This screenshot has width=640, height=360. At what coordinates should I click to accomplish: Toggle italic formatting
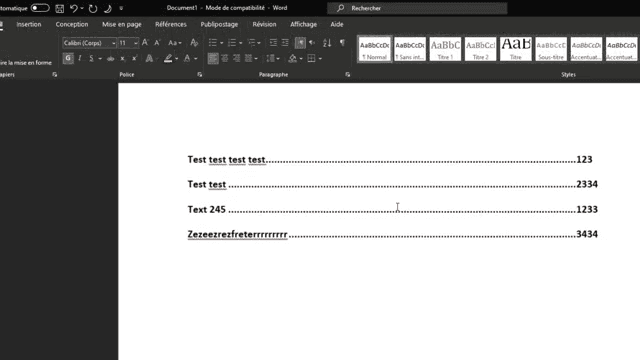80,58
